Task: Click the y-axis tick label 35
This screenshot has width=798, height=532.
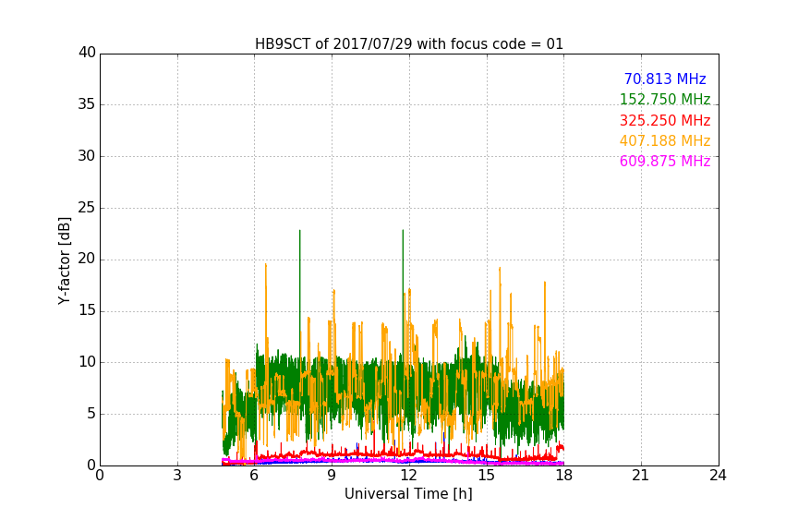Action: 87,104
